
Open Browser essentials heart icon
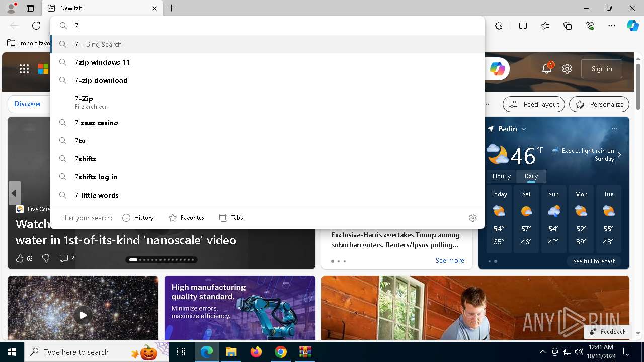pyautogui.click(x=590, y=26)
